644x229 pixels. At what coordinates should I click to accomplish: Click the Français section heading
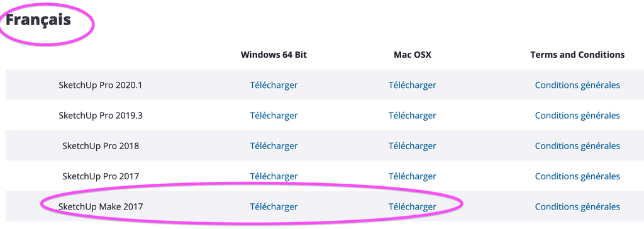pyautogui.click(x=38, y=21)
